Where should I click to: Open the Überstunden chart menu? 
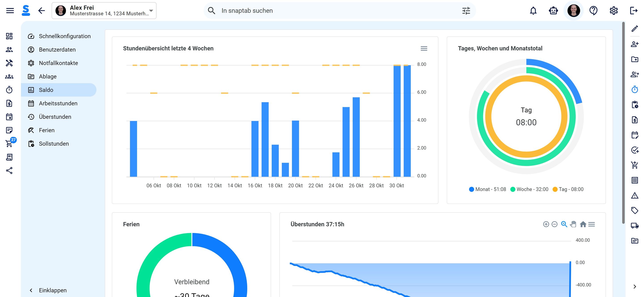click(591, 224)
